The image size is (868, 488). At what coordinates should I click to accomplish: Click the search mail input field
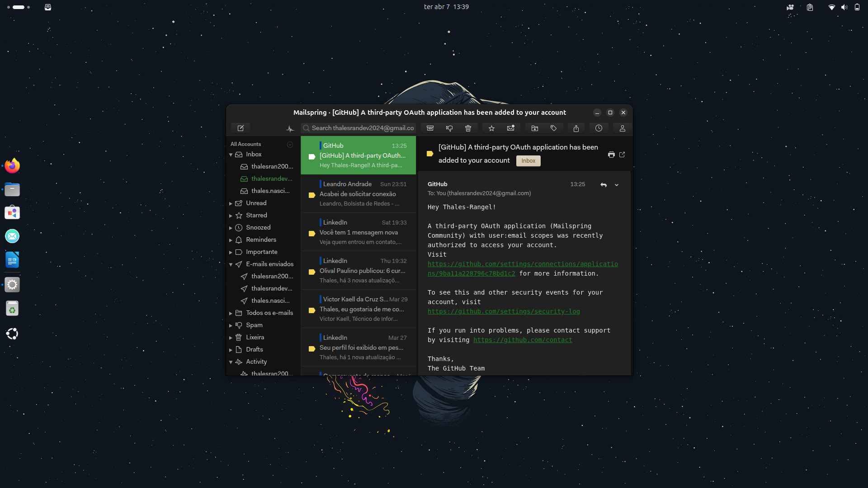pyautogui.click(x=362, y=128)
